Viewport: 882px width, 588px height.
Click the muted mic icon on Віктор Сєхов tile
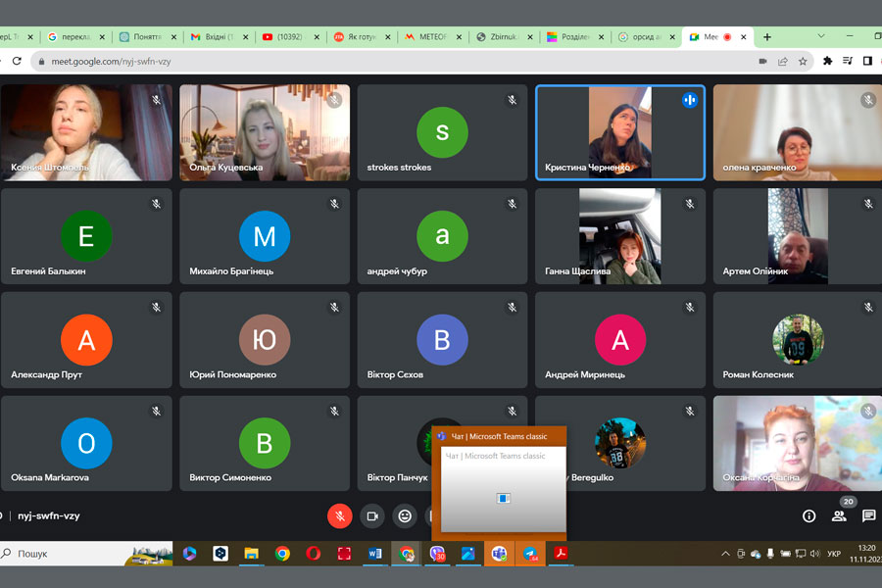(512, 307)
